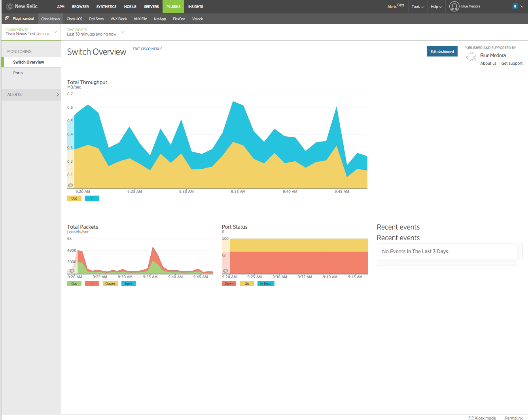The height and width of the screenshot is (420, 528).
Task: Open Alerts Beta in the top bar
Action: [x=396, y=6]
